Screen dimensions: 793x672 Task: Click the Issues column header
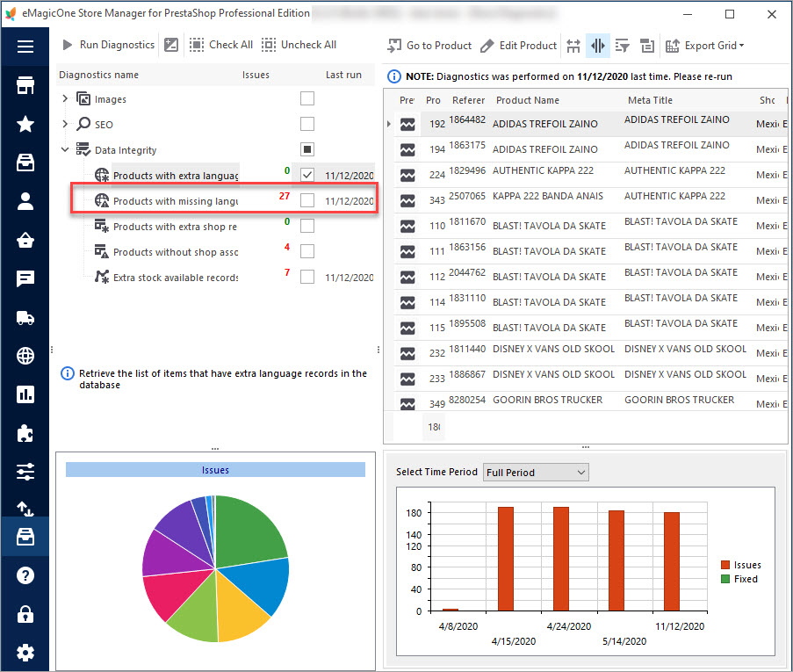point(256,75)
